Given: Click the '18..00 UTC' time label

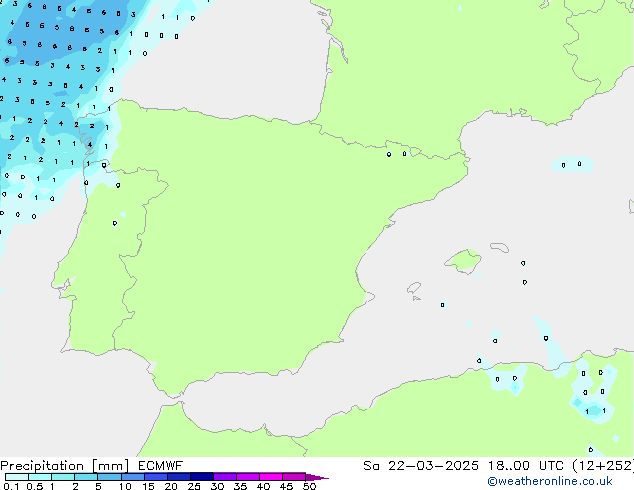Looking at the screenshot, I should click(x=526, y=466).
